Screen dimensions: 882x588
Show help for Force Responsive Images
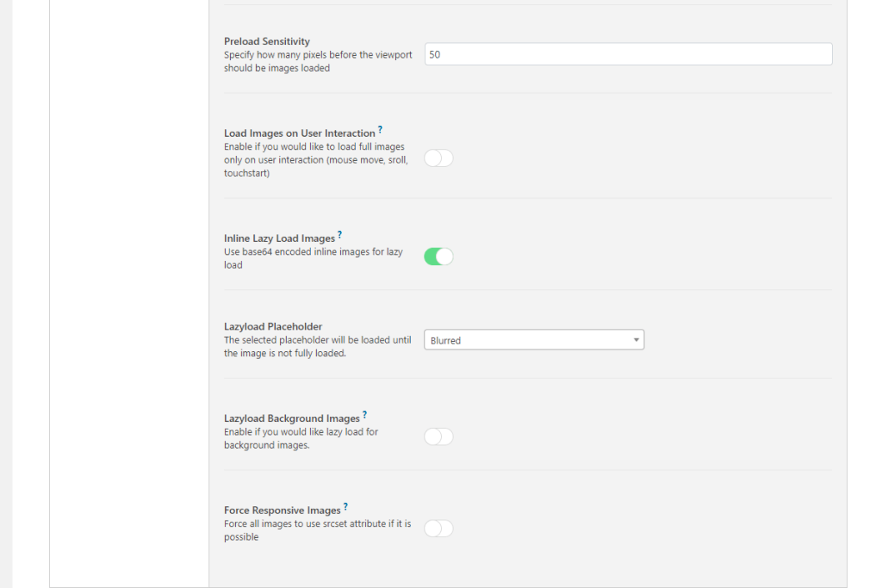[x=345, y=507]
